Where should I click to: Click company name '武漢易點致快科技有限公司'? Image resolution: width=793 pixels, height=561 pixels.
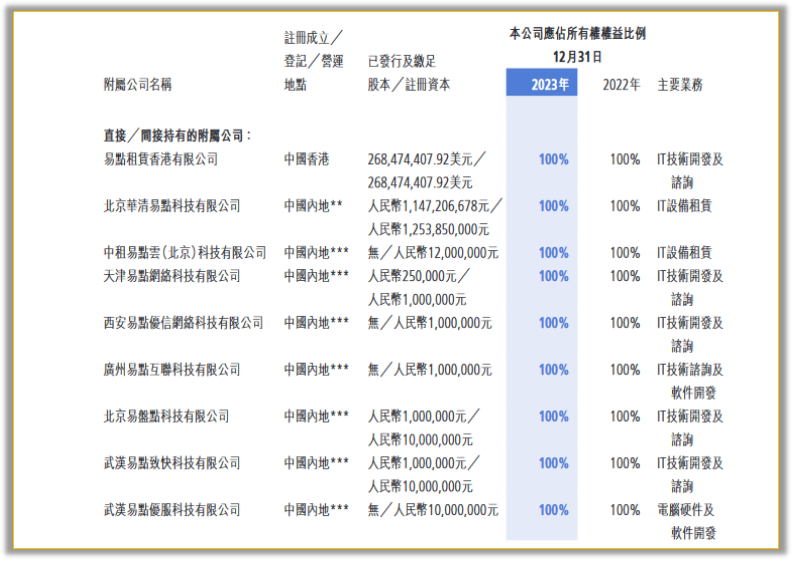pyautogui.click(x=172, y=462)
